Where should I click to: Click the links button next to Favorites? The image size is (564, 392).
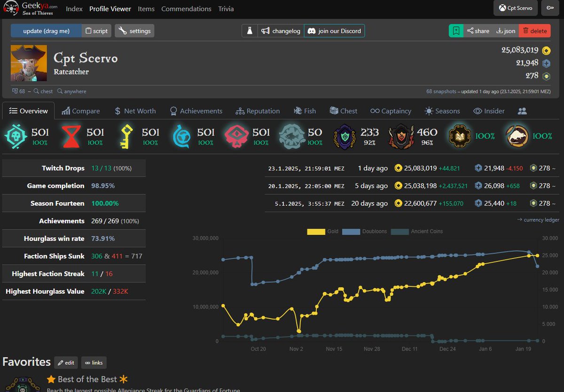click(x=94, y=362)
